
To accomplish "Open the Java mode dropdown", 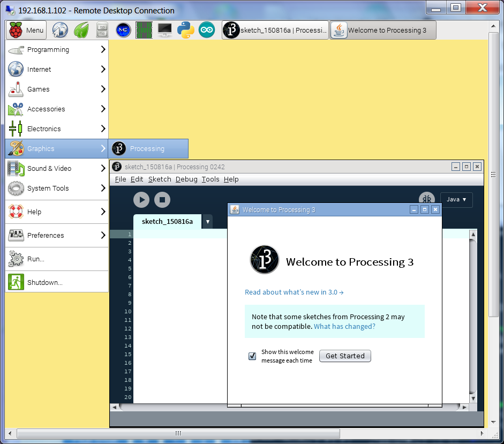I will (x=456, y=199).
